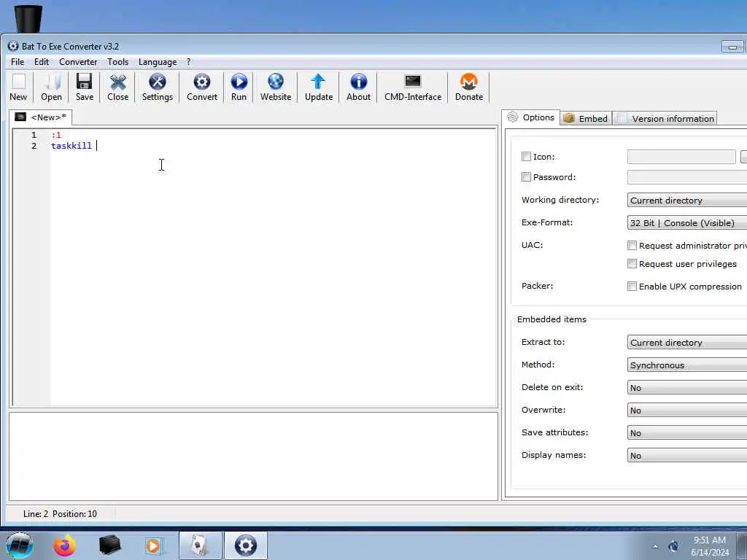Open the media player taskbar icon

tap(155, 545)
